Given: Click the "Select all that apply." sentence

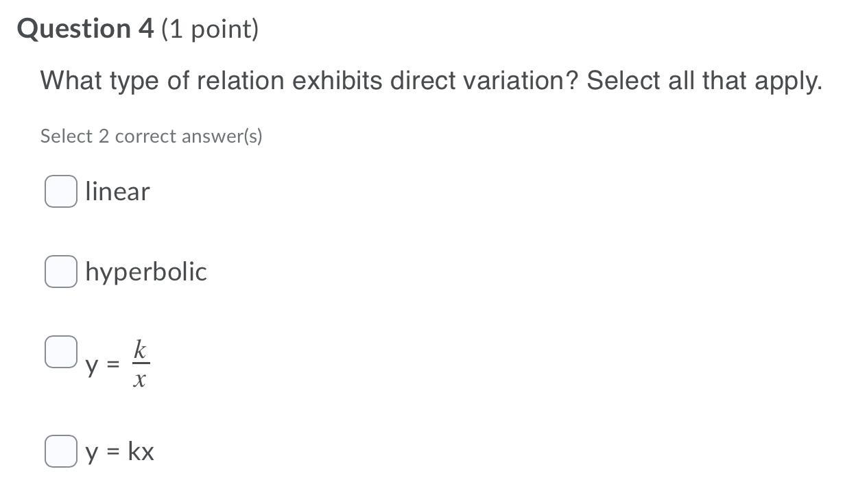Looking at the screenshot, I should click(x=704, y=81).
